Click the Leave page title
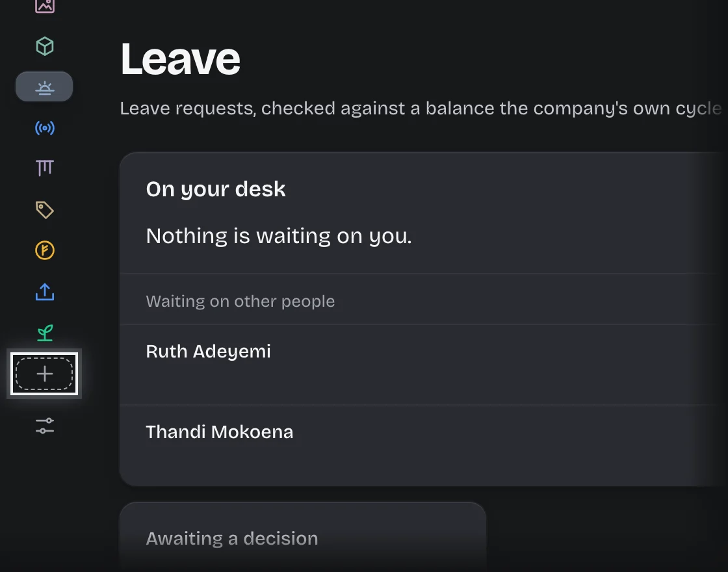Viewport: 728px width, 572px height. pyautogui.click(x=180, y=59)
